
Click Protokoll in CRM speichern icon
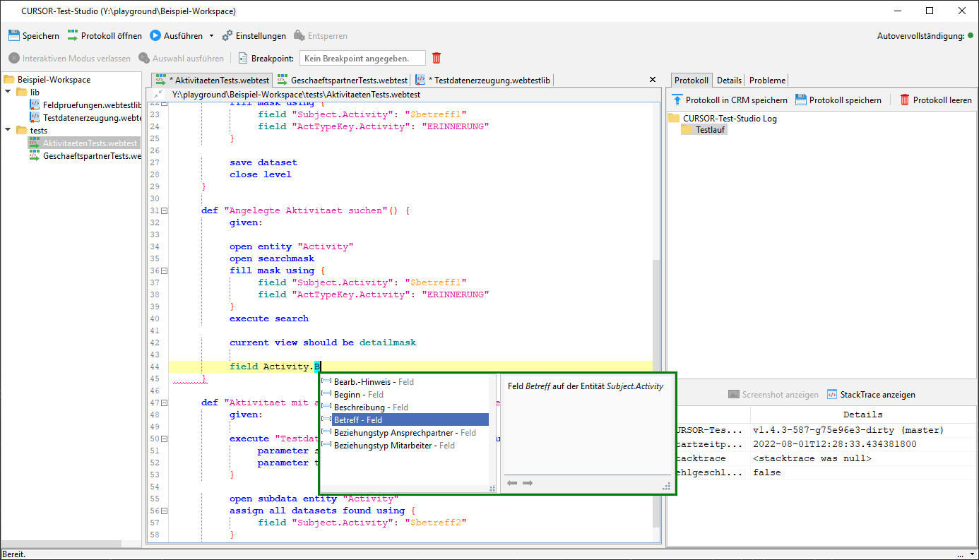[678, 100]
